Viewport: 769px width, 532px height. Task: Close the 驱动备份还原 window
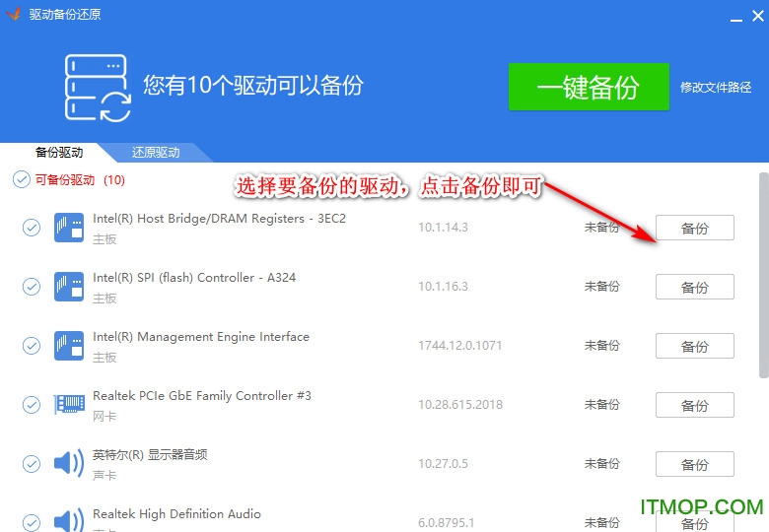[758, 16]
